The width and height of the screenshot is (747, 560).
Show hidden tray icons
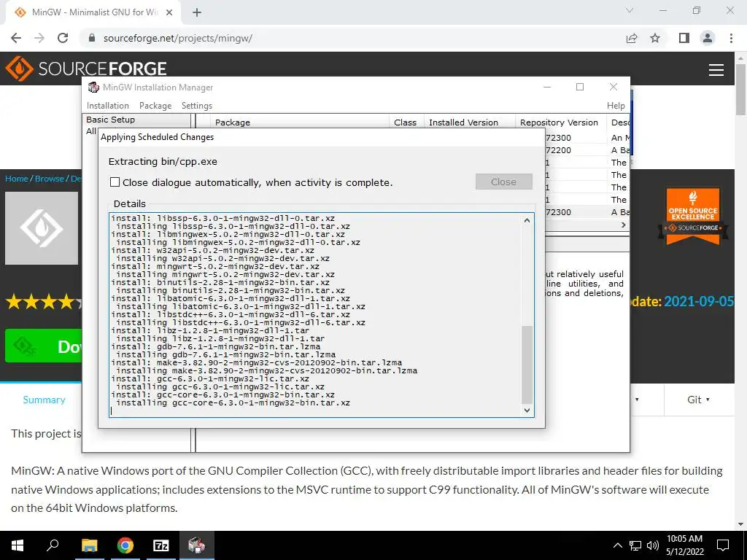tap(617, 545)
